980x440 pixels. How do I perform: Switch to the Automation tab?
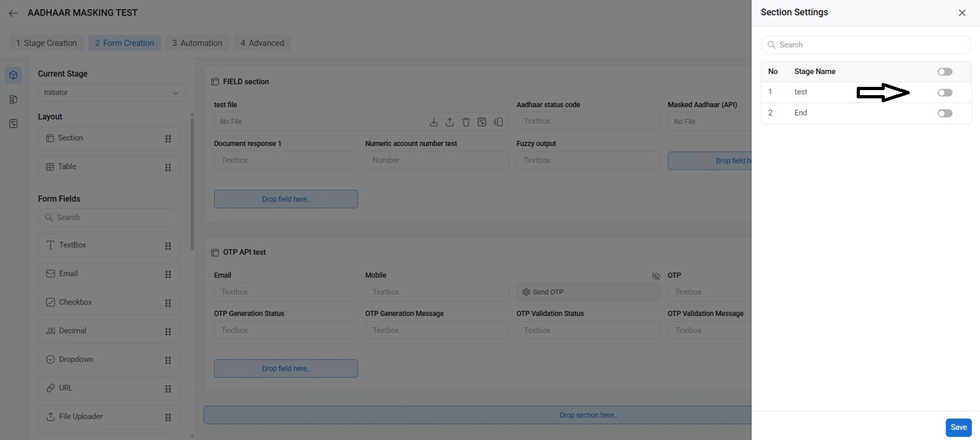point(197,43)
